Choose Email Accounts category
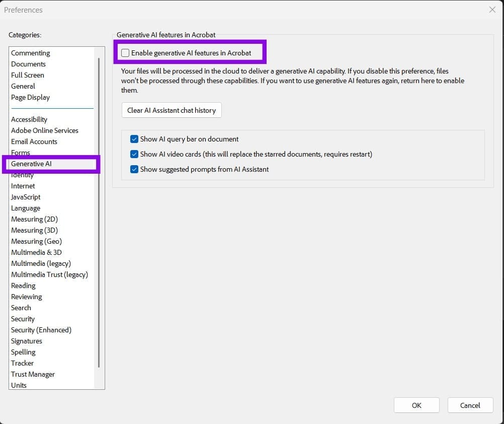 click(34, 142)
